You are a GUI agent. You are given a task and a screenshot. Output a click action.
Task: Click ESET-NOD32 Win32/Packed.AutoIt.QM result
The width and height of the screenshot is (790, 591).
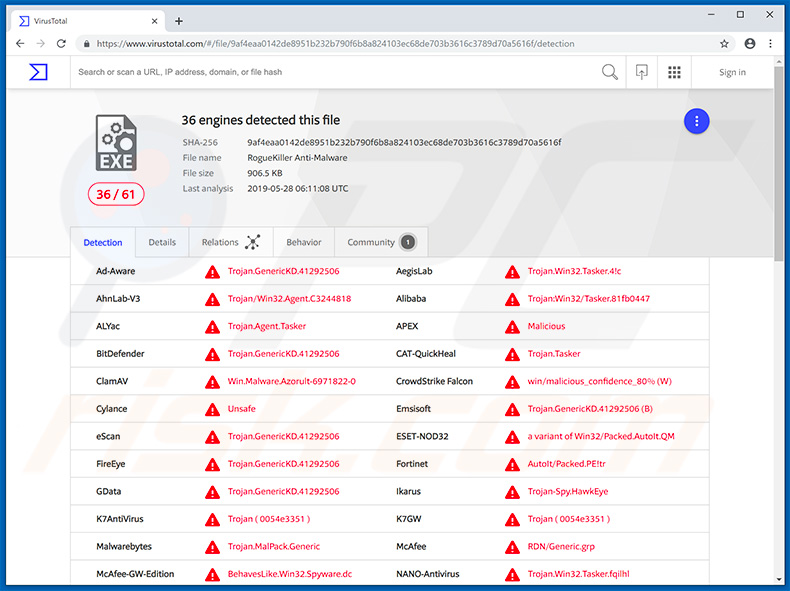(601, 436)
